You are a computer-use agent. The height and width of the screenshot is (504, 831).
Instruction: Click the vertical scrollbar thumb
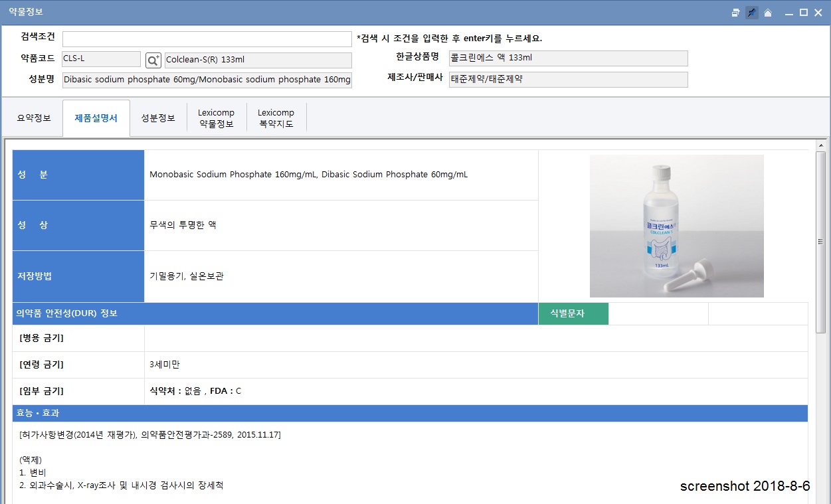click(821, 242)
